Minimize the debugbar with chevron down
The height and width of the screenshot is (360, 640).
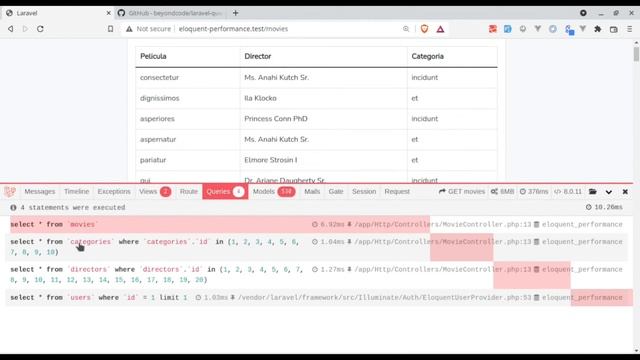click(609, 192)
